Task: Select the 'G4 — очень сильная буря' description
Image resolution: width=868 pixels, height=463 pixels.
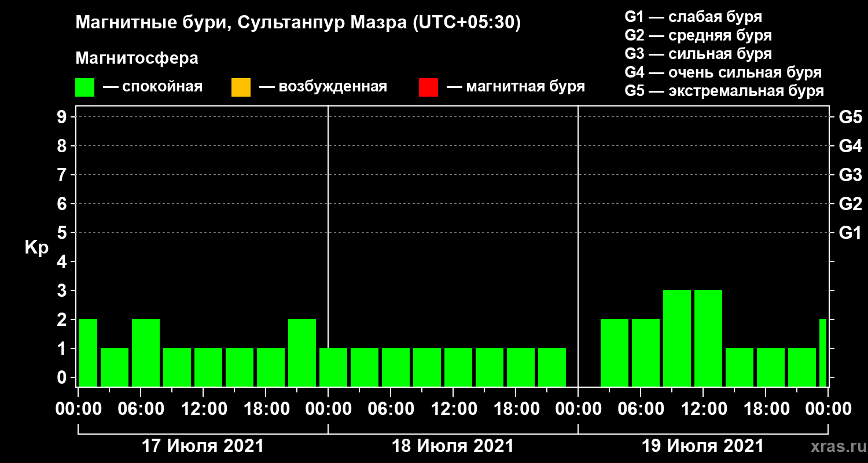Action: 723,72
